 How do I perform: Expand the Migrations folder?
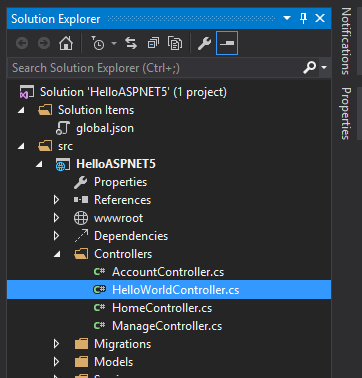pyautogui.click(x=57, y=344)
